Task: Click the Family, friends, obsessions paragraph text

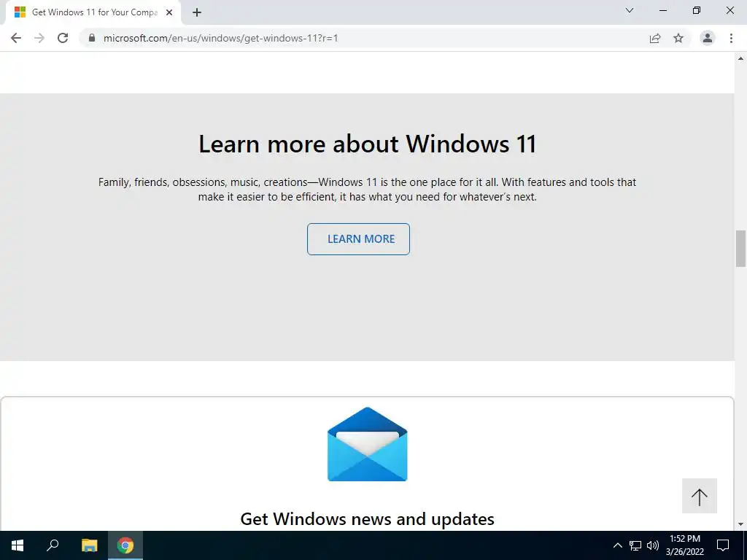Action: 368,189
